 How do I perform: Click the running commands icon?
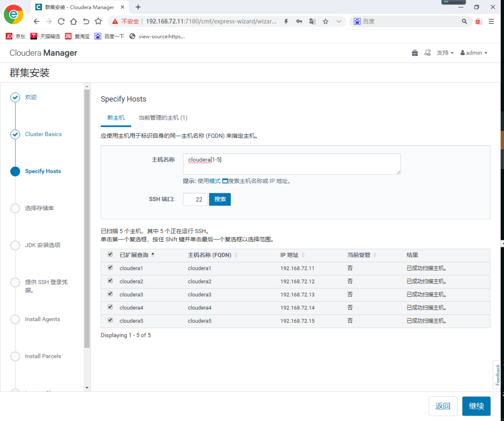pyautogui.click(x=427, y=53)
